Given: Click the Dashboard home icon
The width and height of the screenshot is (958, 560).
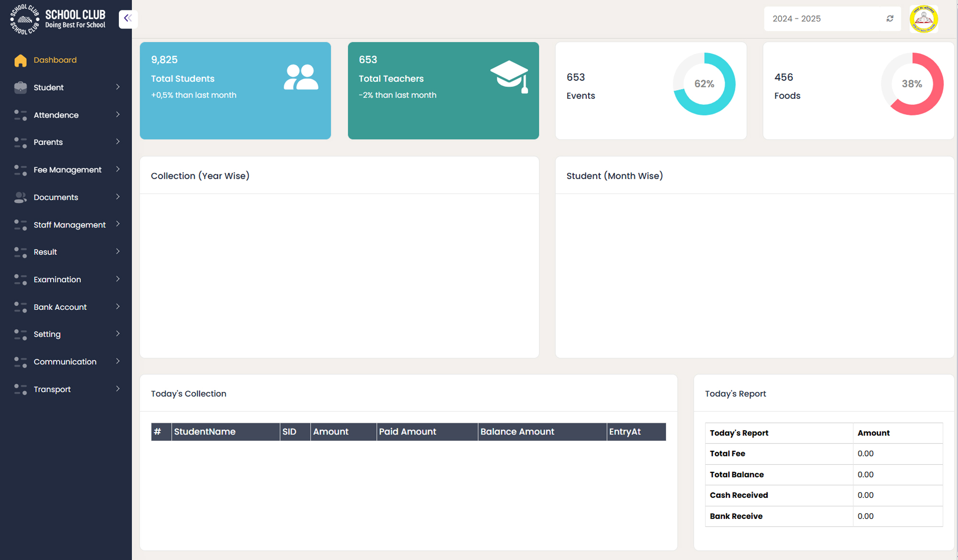Looking at the screenshot, I should 20,60.
